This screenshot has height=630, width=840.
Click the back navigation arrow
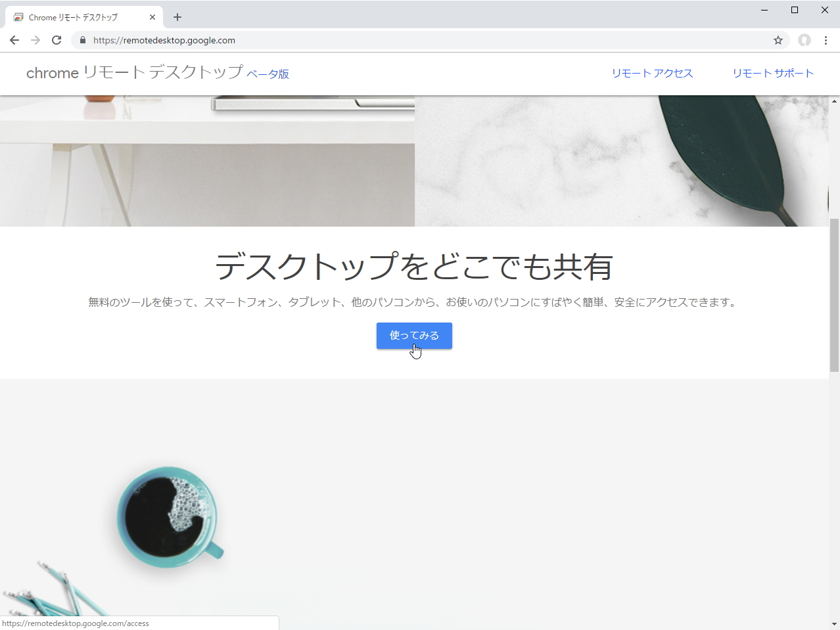click(14, 40)
